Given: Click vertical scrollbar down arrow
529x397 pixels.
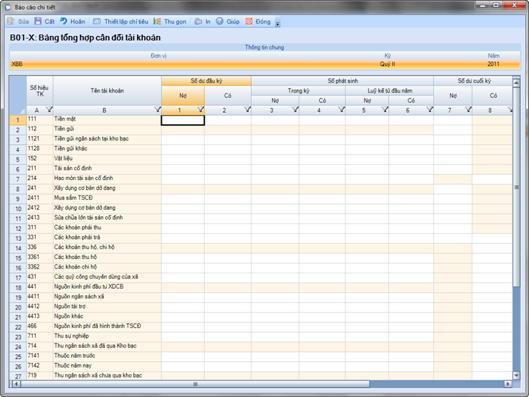Looking at the screenshot, I should click(x=516, y=375).
